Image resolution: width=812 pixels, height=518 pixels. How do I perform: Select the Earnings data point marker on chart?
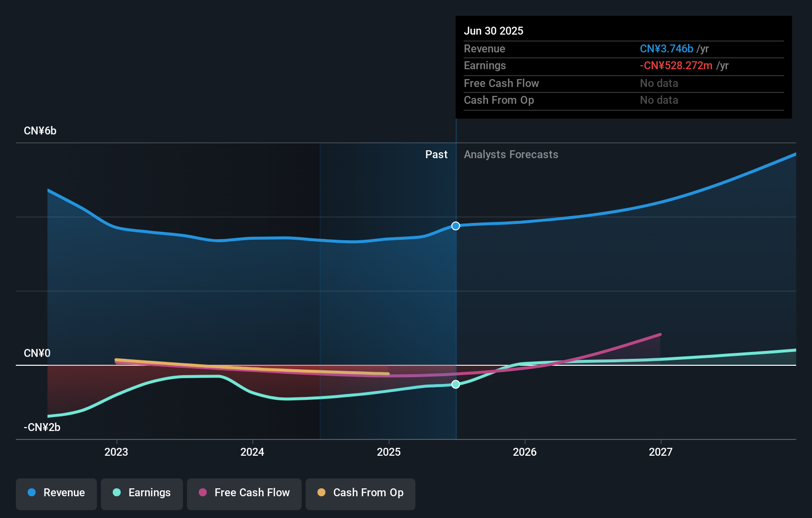[x=455, y=384]
